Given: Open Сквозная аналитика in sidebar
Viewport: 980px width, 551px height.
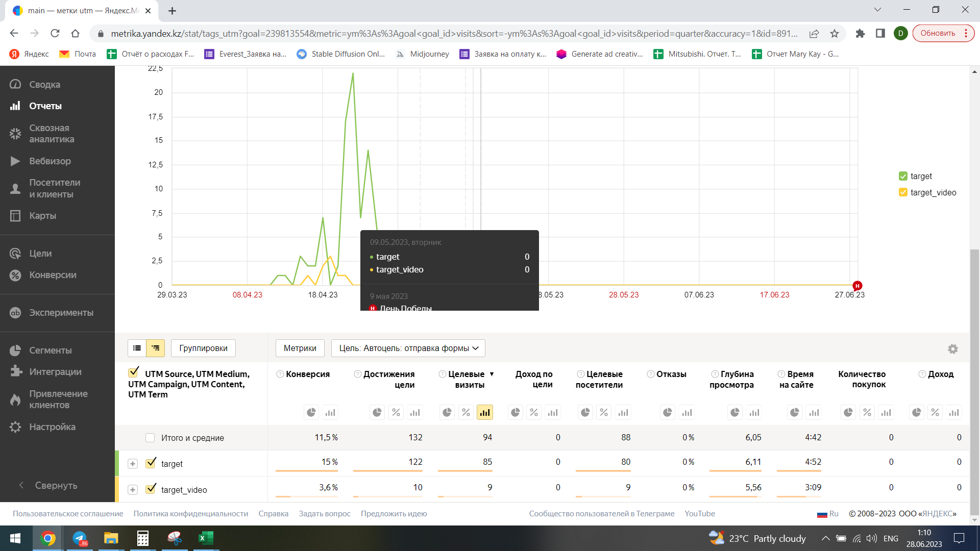Looking at the screenshot, I should click(x=51, y=133).
